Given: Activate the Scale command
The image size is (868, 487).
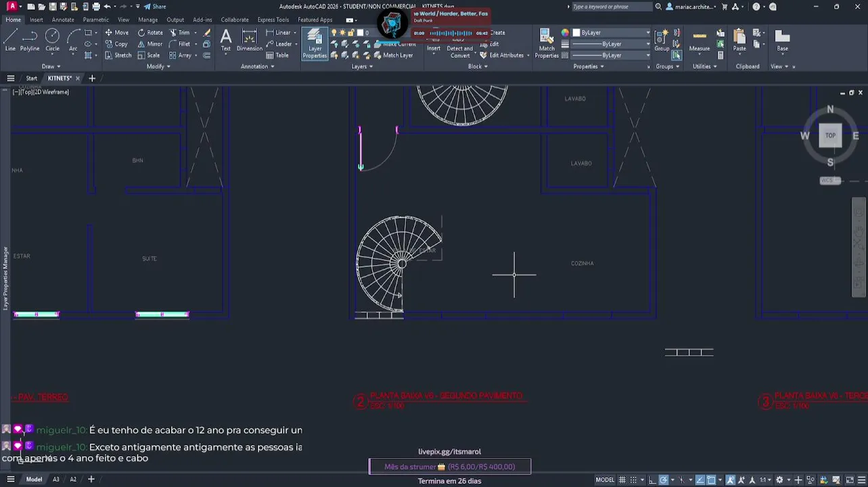Looking at the screenshot, I should click(x=148, y=55).
